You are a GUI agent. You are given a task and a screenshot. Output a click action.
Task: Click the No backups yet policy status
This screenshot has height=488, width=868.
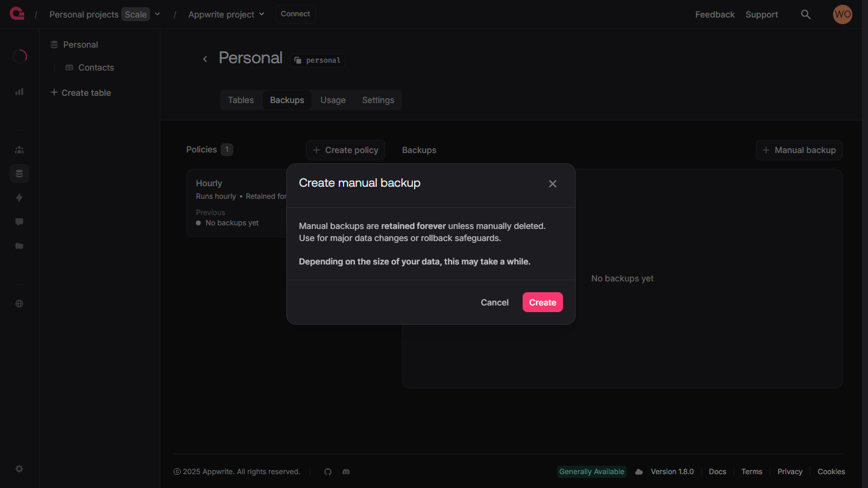[227, 223]
